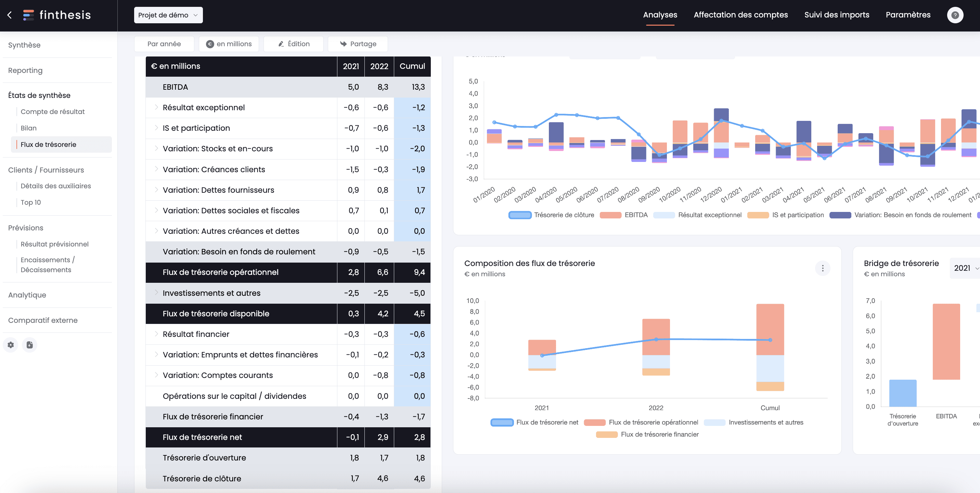Screen dimensions: 980x493
Task: Click the Édition button
Action: [x=293, y=44]
